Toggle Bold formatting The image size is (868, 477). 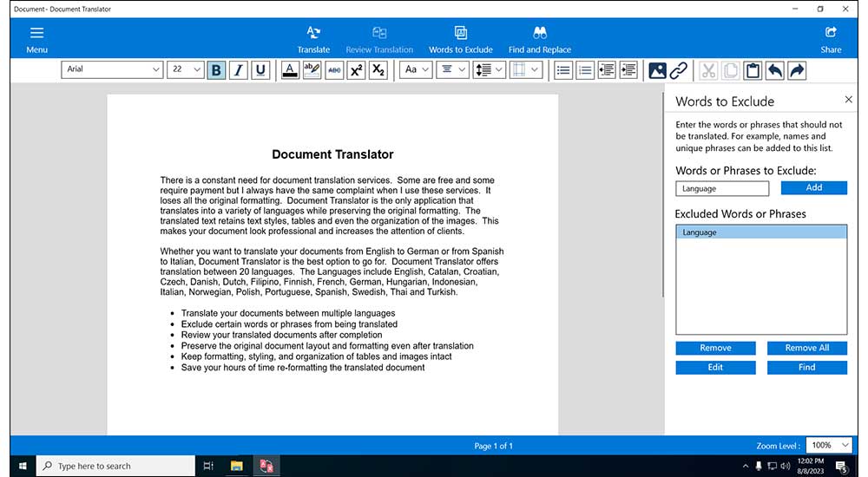tap(216, 69)
